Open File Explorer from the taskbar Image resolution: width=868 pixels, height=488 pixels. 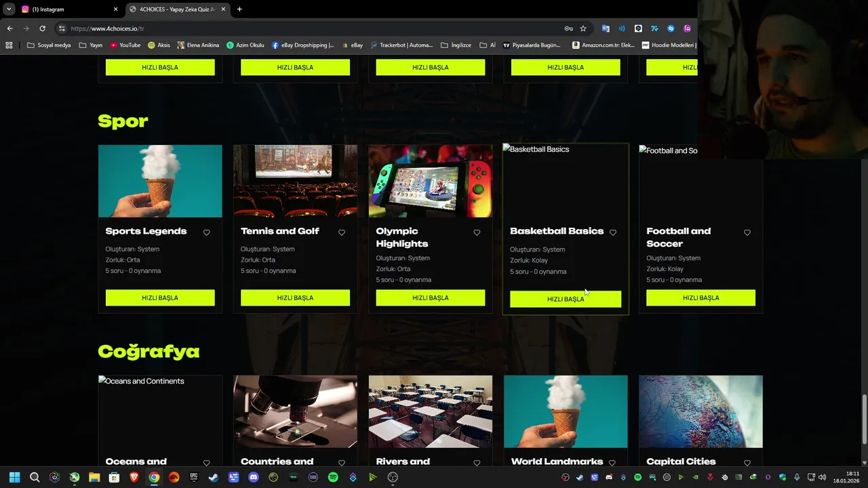pyautogui.click(x=94, y=477)
